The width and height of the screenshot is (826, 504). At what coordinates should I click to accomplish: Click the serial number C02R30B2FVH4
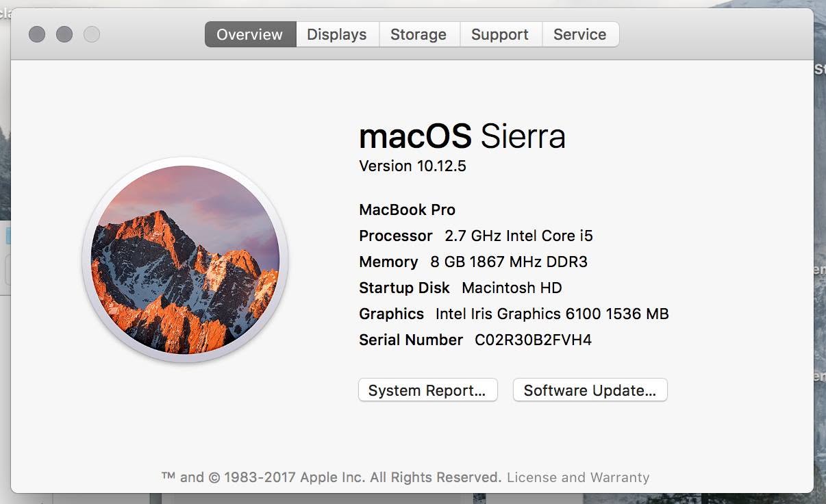click(x=533, y=340)
